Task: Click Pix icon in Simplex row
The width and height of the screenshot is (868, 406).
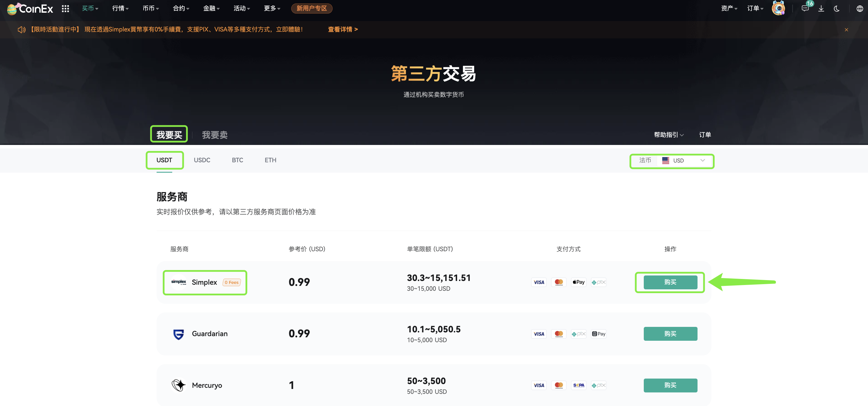Action: pos(598,282)
